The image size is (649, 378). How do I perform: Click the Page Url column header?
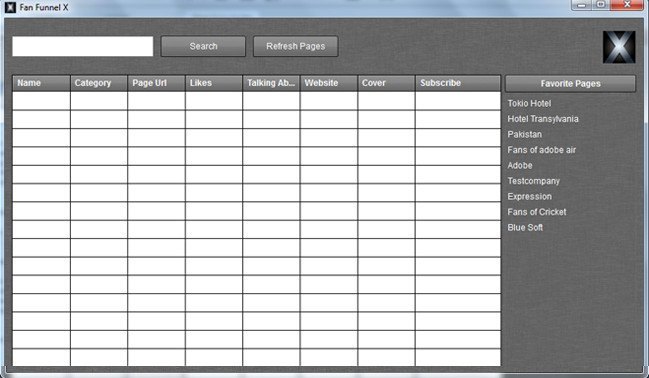pyautogui.click(x=156, y=83)
